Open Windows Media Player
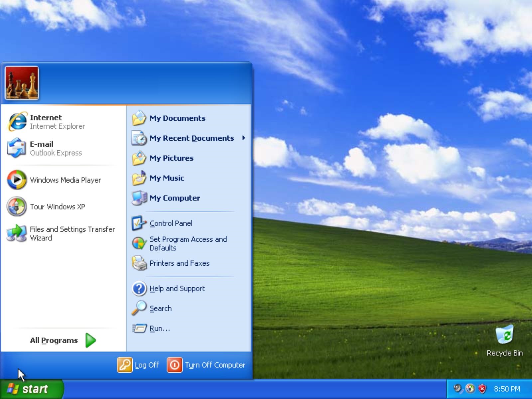This screenshot has width=532, height=399. click(66, 180)
